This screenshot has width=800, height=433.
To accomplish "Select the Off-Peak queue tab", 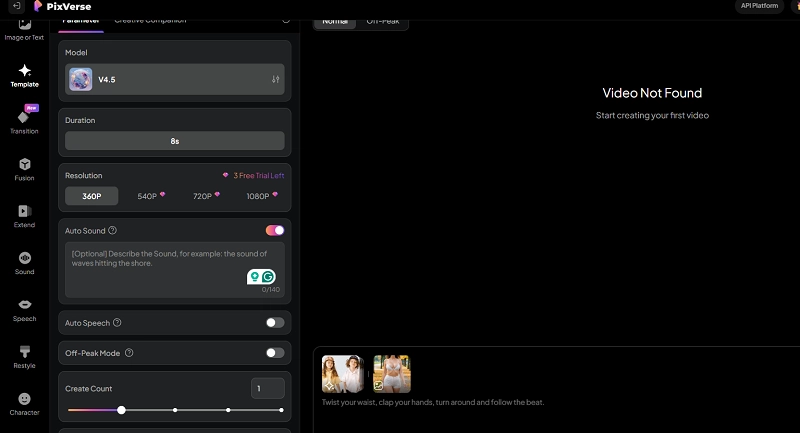I will click(x=383, y=23).
